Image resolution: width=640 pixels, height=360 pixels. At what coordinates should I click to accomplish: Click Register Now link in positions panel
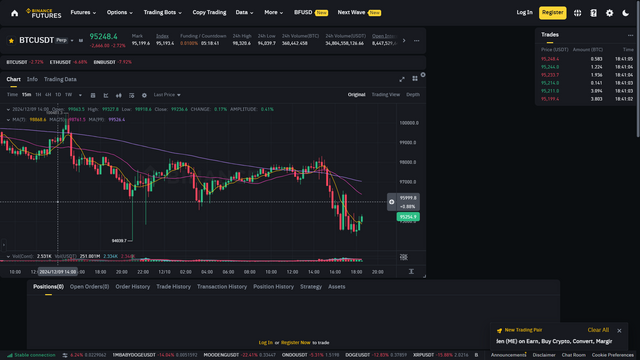[296, 343]
